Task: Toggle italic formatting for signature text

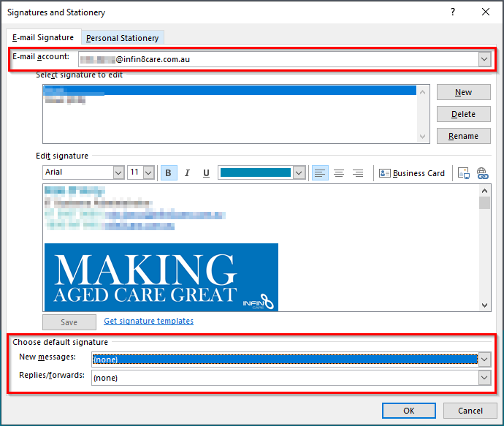Action: 187,173
